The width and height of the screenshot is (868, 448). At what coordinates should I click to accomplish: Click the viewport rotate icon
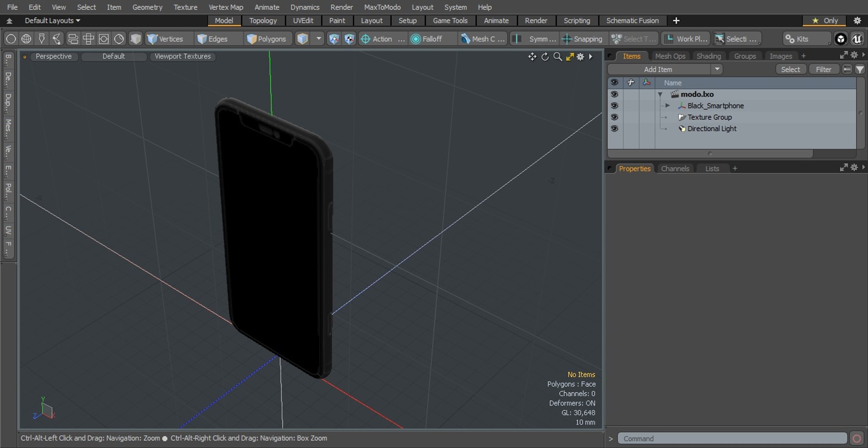pyautogui.click(x=545, y=57)
